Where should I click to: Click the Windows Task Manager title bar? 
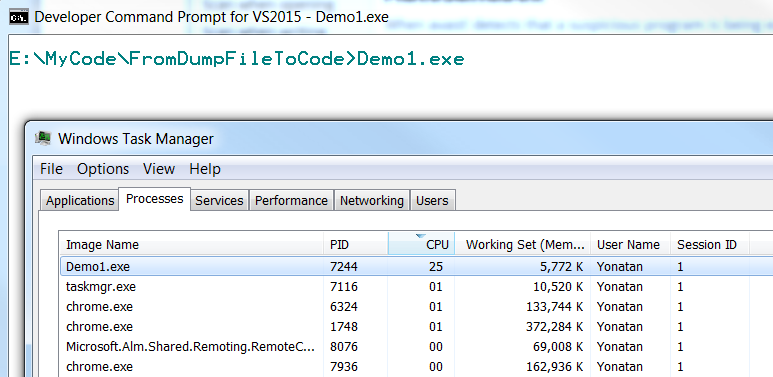[399, 138]
